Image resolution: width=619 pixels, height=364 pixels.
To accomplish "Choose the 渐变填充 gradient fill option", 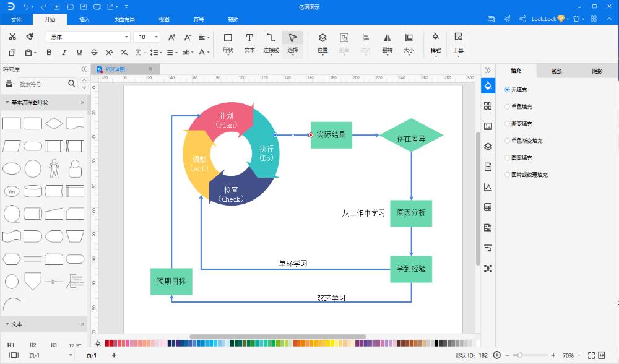I will (x=508, y=124).
